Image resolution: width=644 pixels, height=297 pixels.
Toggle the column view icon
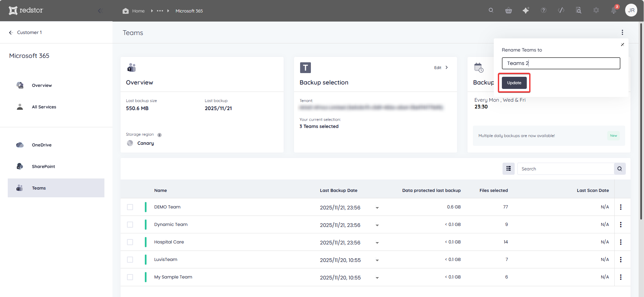point(508,169)
